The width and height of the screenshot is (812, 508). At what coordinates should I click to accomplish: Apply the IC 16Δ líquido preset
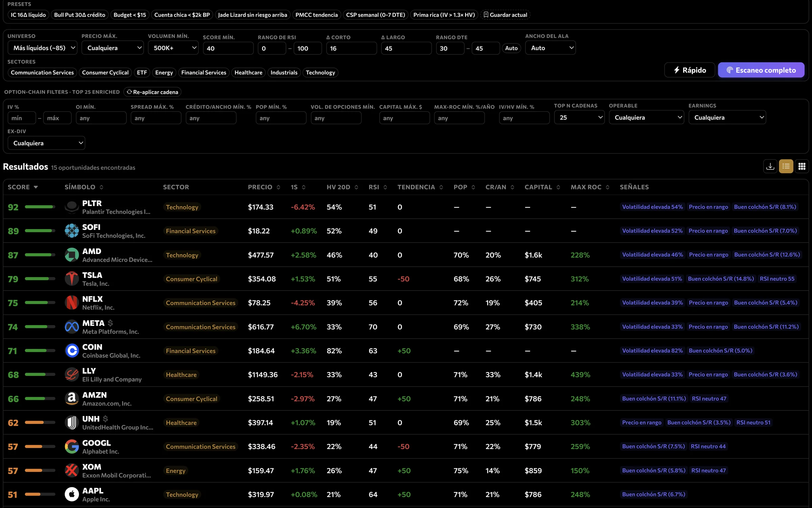point(28,15)
